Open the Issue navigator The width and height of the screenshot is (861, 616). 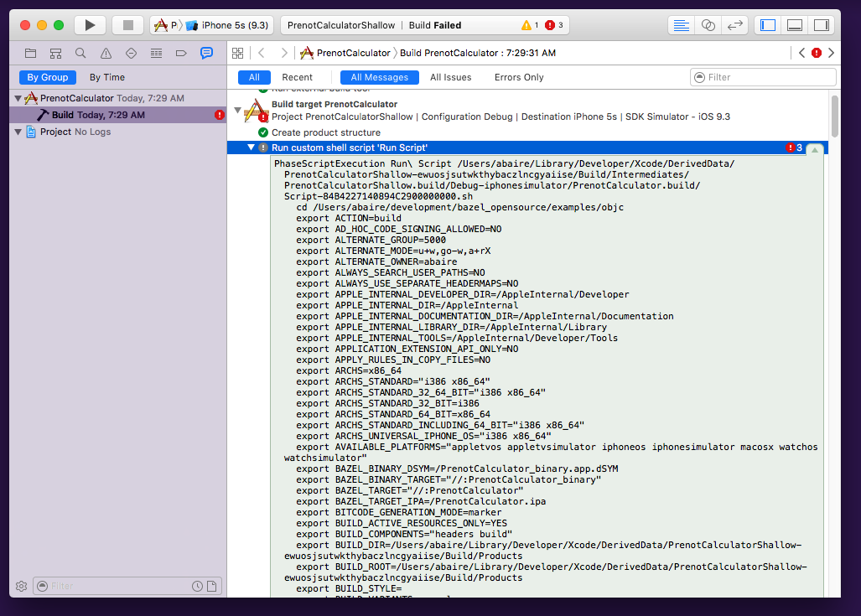106,54
